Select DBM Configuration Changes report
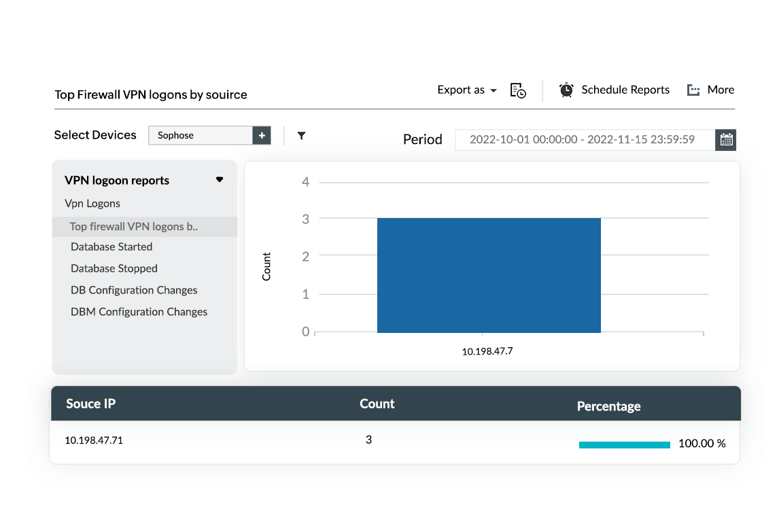 click(x=139, y=312)
